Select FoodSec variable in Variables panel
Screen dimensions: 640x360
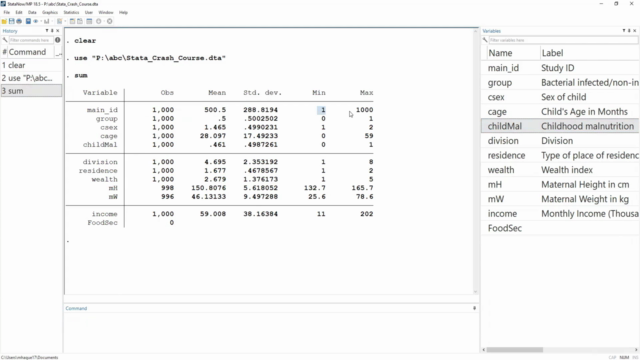[560, 228]
